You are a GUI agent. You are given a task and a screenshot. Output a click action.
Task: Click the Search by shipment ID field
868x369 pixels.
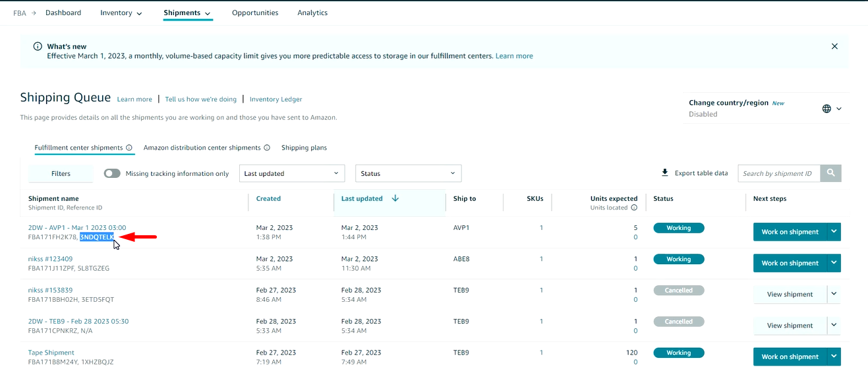pyautogui.click(x=778, y=173)
